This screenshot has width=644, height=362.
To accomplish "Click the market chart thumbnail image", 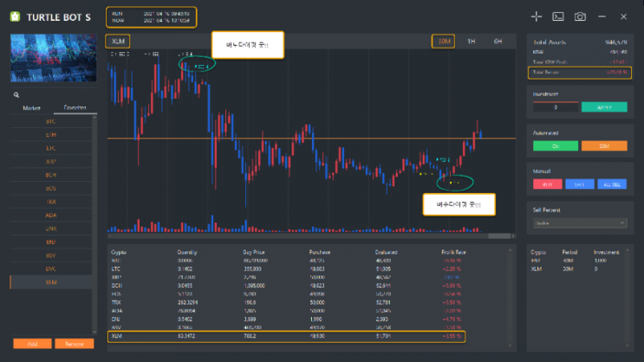I will tap(54, 58).
